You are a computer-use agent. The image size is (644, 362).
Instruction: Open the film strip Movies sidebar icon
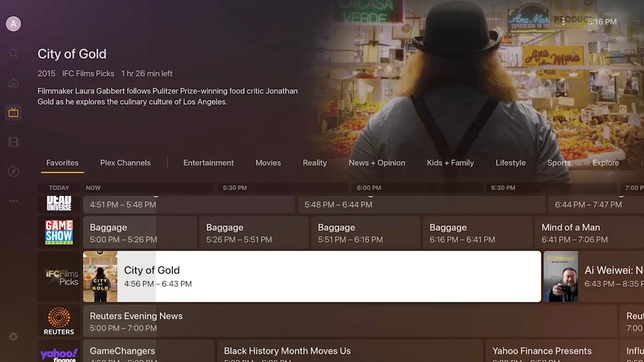point(13,142)
